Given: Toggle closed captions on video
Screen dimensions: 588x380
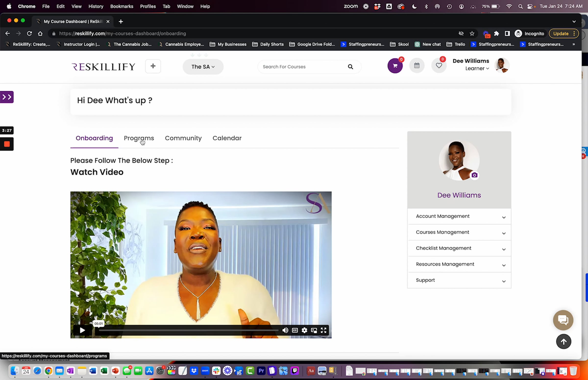Looking at the screenshot, I should (295, 330).
